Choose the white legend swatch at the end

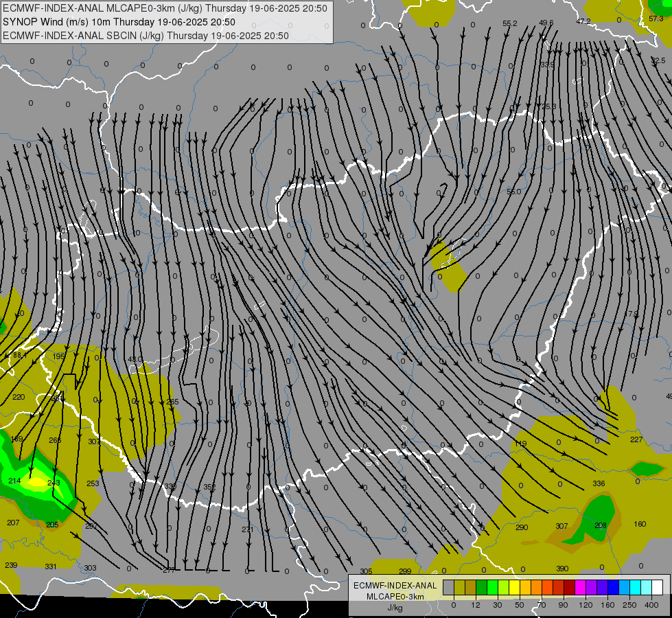pos(658,587)
